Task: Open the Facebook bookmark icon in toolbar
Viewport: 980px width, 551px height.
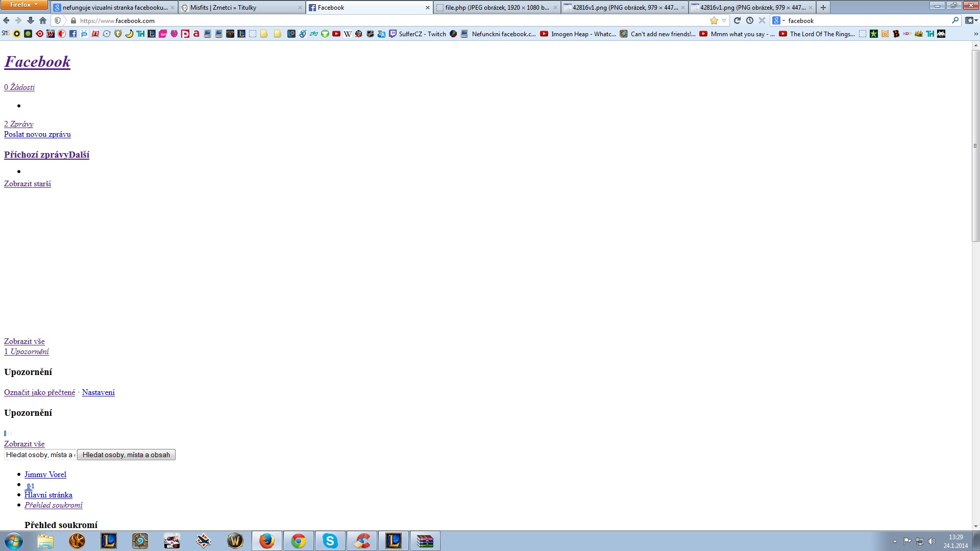Action: [x=73, y=34]
